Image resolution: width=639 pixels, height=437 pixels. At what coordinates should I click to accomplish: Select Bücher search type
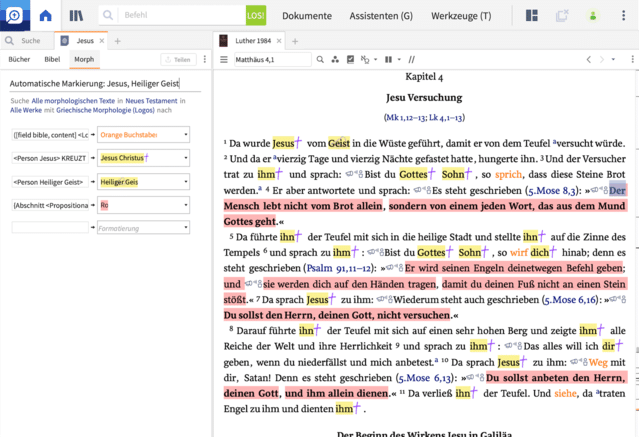(19, 60)
